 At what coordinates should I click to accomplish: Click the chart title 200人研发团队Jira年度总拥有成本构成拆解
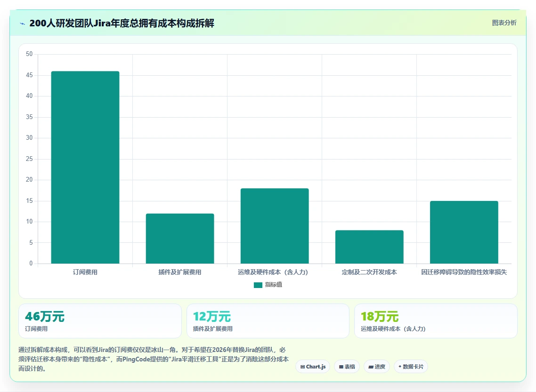[122, 23]
